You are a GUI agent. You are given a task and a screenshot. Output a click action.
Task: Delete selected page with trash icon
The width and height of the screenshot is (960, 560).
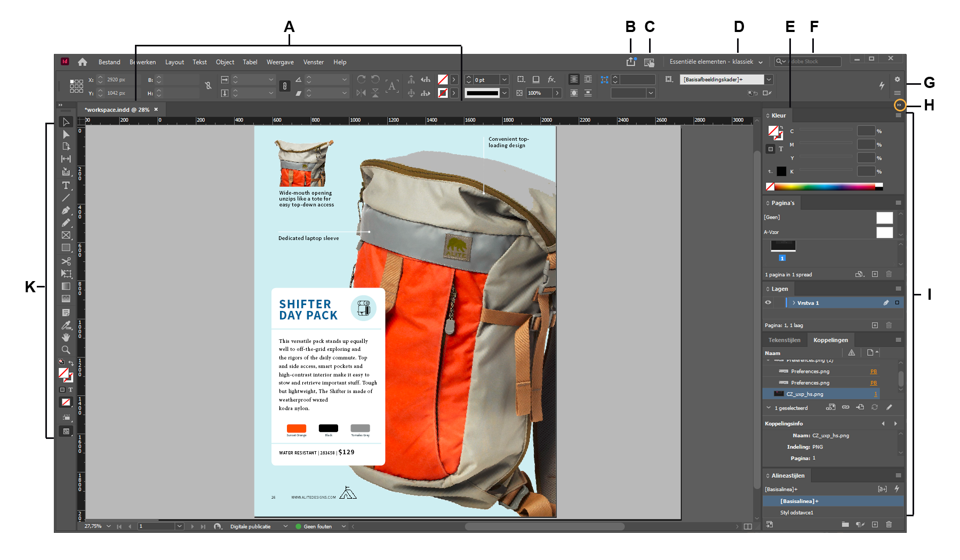[x=889, y=274]
